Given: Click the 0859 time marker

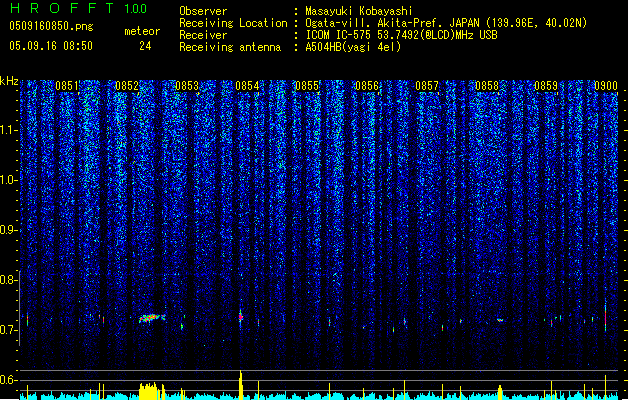Looking at the screenshot, I should click(x=546, y=86).
